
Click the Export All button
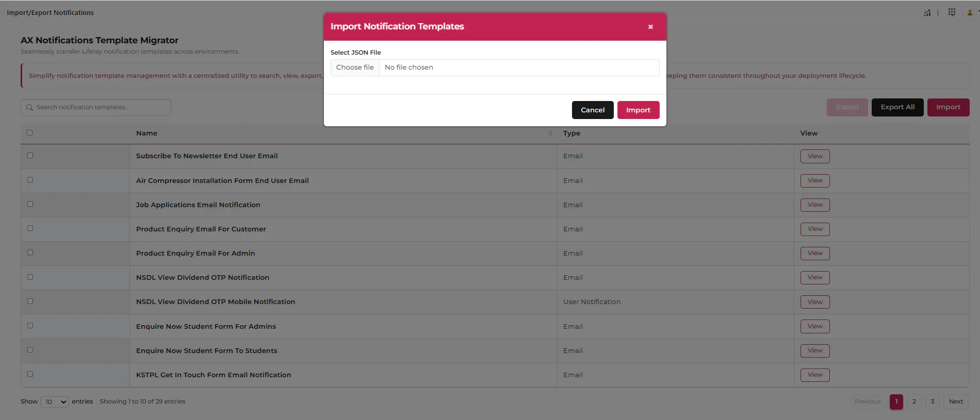click(897, 107)
